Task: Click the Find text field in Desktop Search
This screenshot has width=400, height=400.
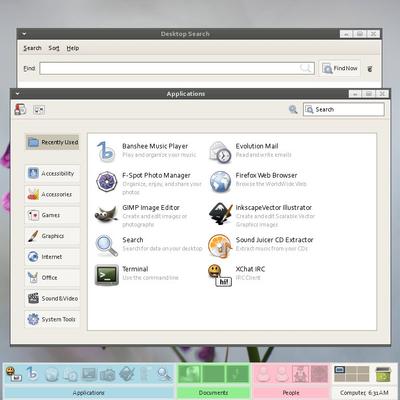Action: (x=177, y=68)
